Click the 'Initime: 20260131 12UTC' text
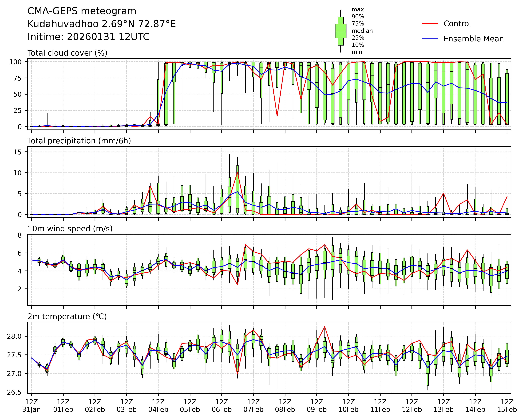 88,37
